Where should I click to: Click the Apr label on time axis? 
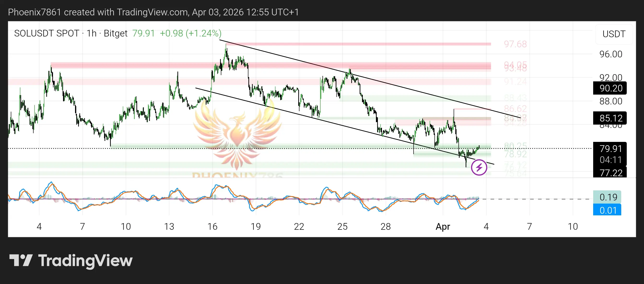point(443,226)
